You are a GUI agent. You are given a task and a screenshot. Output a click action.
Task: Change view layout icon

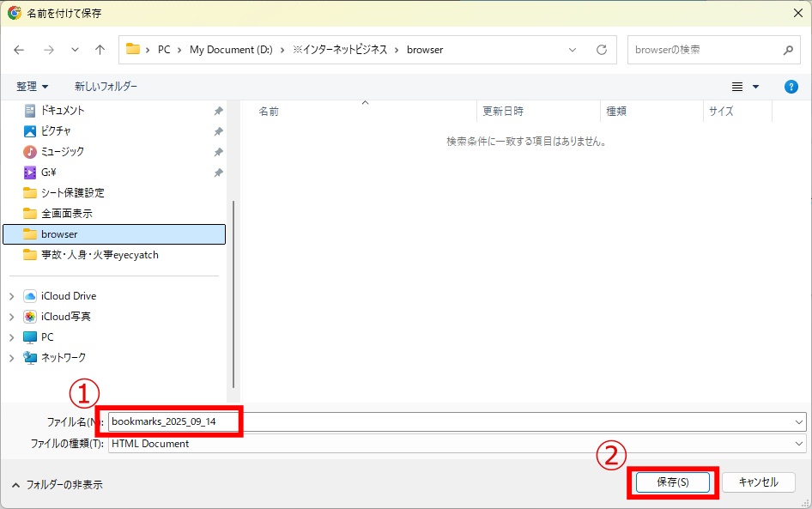[737, 87]
